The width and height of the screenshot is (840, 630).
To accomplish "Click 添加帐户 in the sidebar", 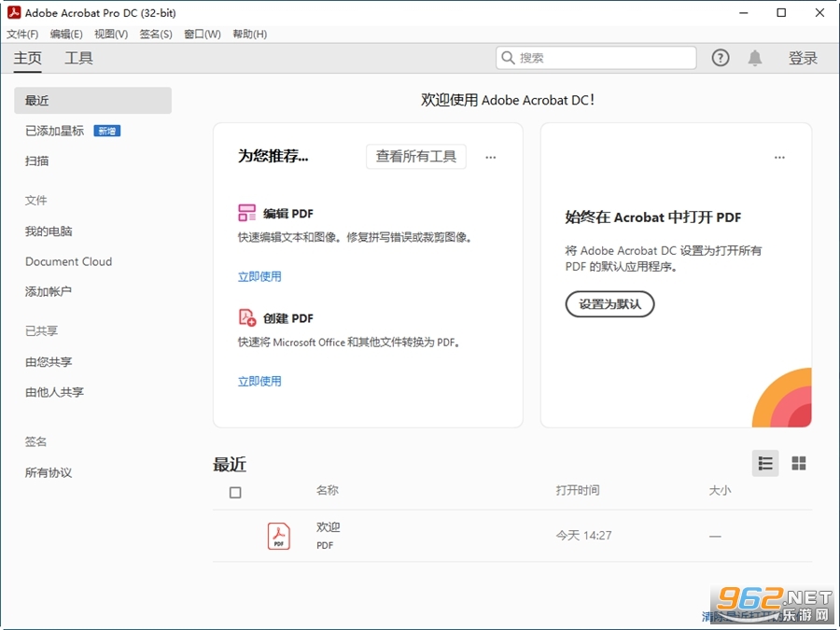I will [49, 291].
